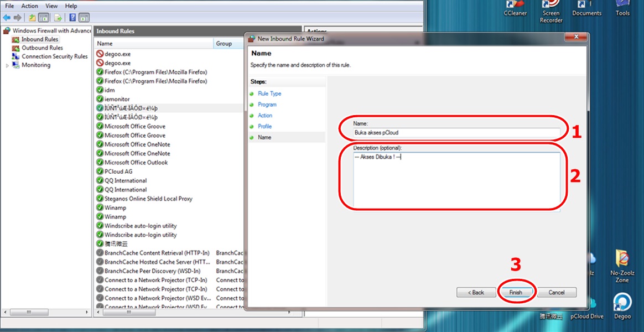Open the CCleaner desktop shortcut
Viewport: 644px width, 332px height.
pyautogui.click(x=515, y=8)
